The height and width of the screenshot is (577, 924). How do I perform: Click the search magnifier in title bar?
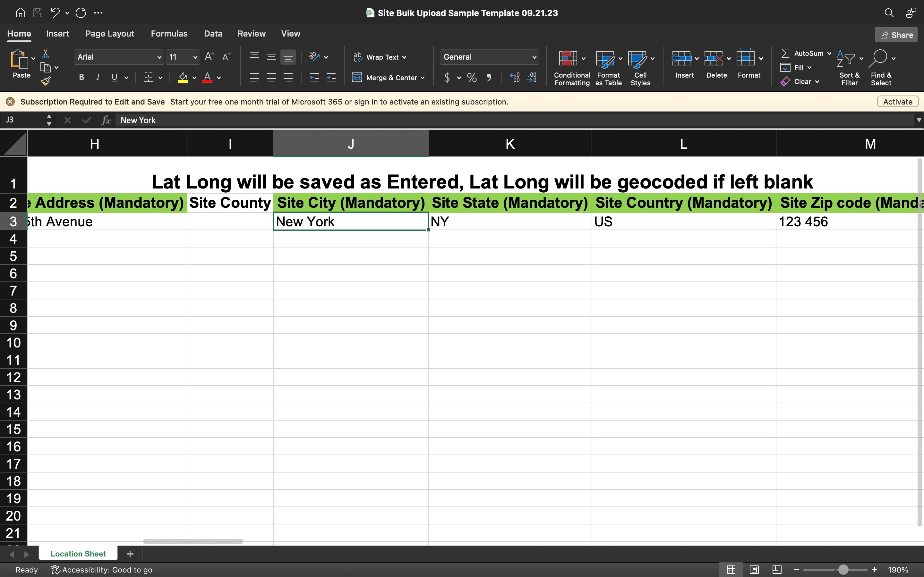point(889,13)
